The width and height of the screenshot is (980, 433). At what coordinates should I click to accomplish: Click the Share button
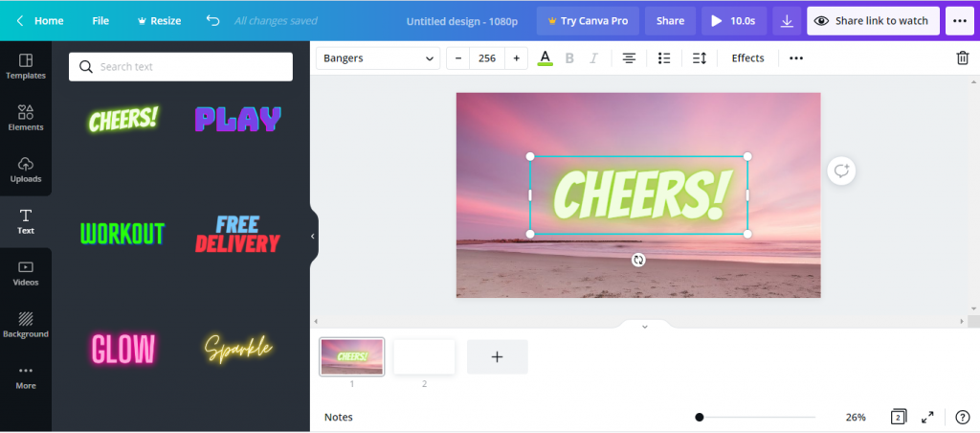tap(670, 21)
